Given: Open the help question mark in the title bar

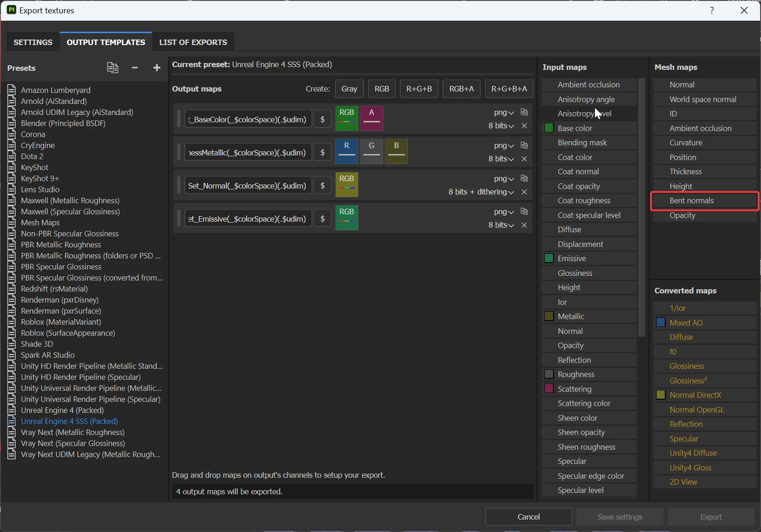Looking at the screenshot, I should click(x=712, y=10).
